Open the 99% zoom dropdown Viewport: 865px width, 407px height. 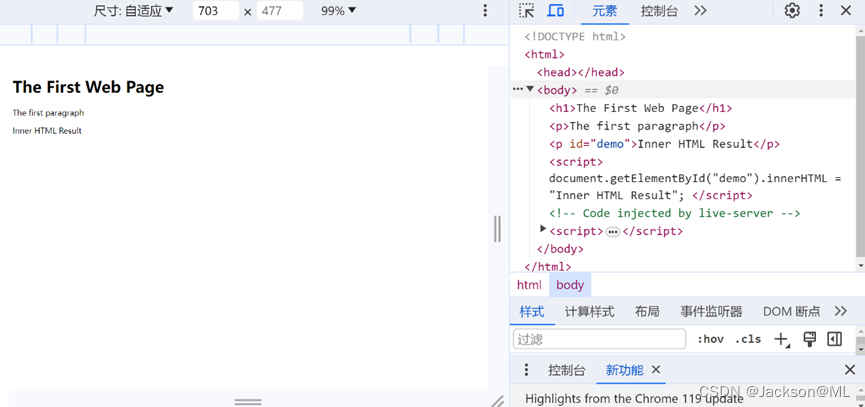338,10
